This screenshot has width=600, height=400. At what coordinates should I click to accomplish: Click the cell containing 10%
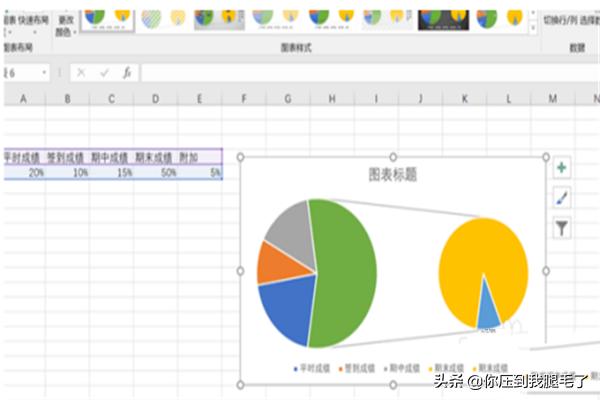(x=67, y=173)
